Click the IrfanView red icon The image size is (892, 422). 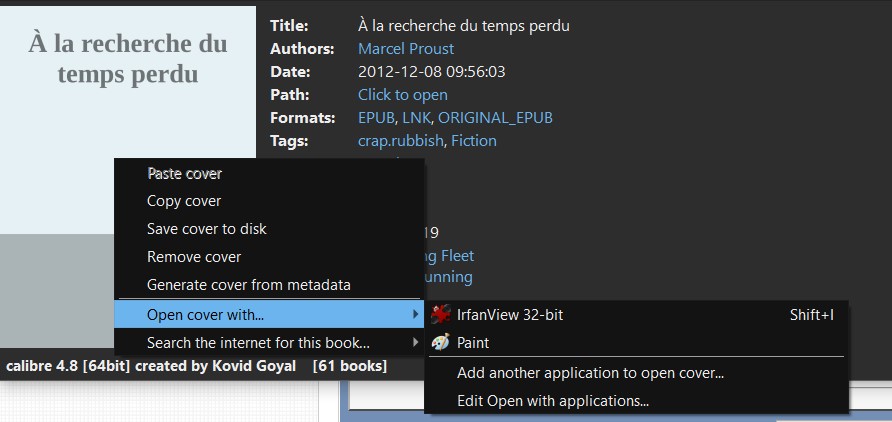tap(440, 315)
